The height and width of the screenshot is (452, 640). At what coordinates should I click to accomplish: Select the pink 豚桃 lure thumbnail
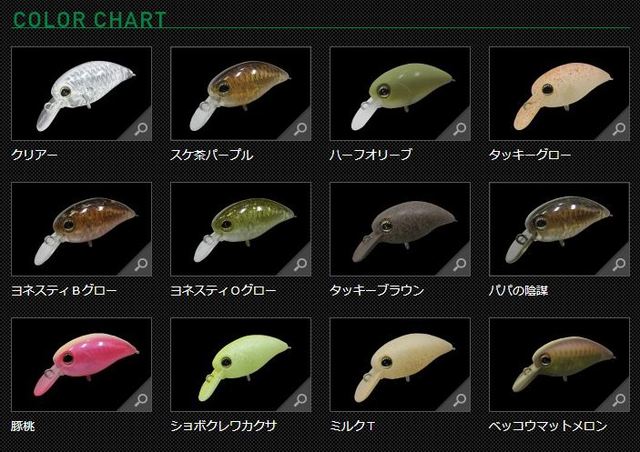click(x=82, y=364)
